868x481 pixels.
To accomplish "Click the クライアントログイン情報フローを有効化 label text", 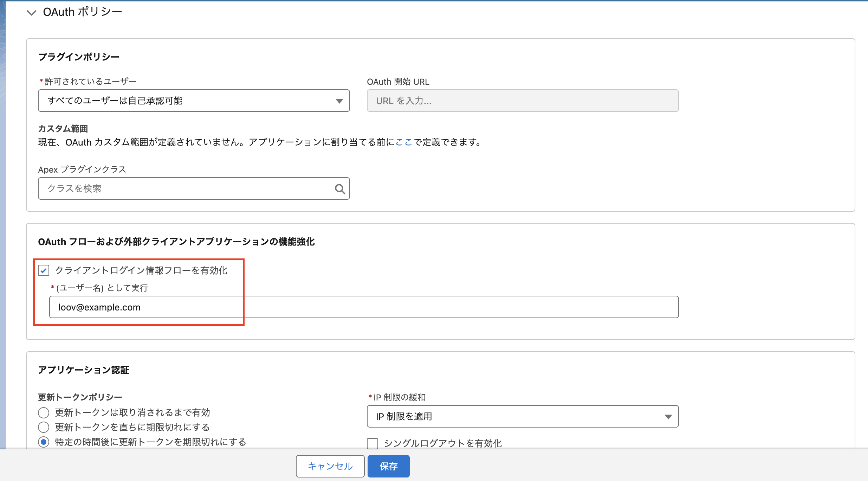I will point(141,270).
